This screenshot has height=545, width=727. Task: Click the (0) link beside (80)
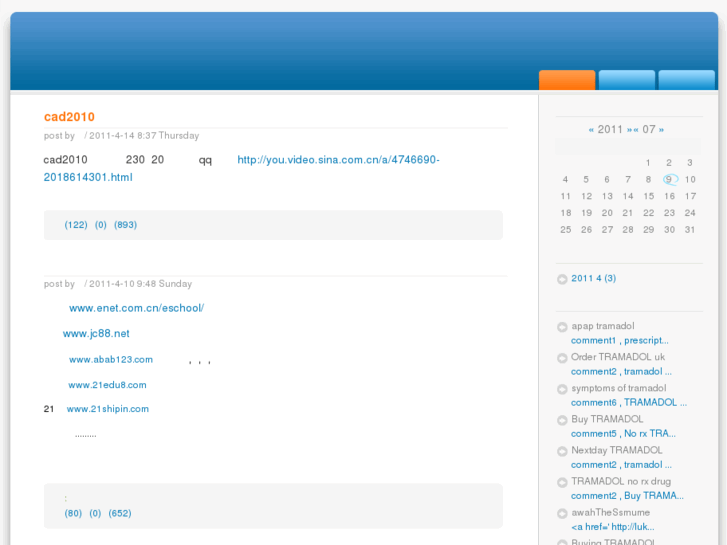(x=95, y=513)
